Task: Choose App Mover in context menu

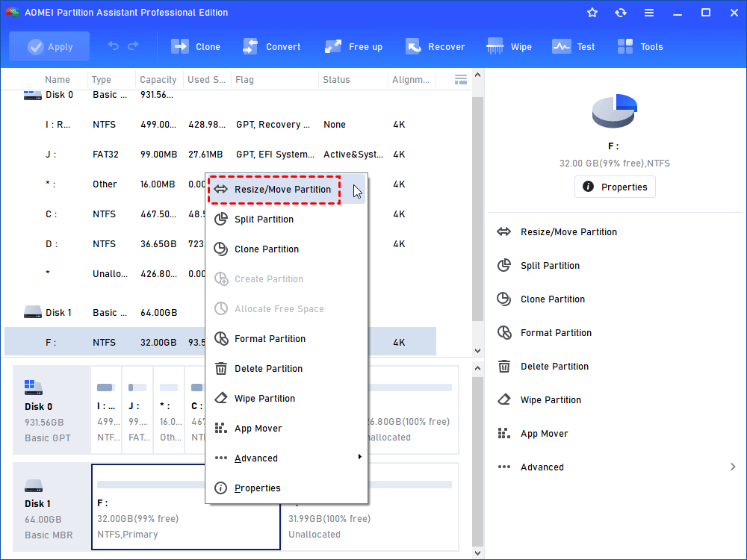Action: (286, 428)
